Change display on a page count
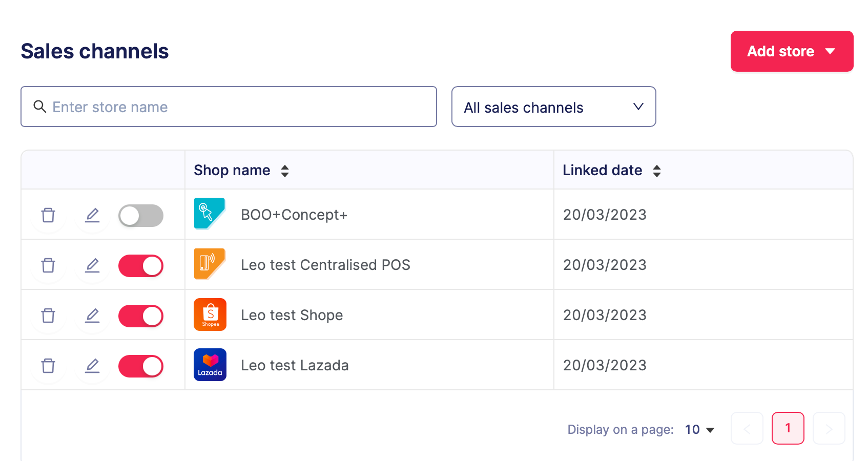This screenshot has height=461, width=868. pos(699,429)
